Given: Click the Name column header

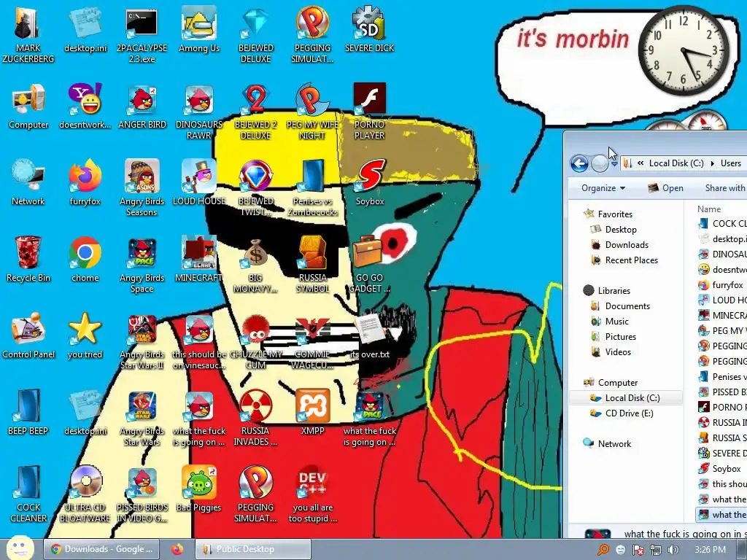Looking at the screenshot, I should [709, 209].
